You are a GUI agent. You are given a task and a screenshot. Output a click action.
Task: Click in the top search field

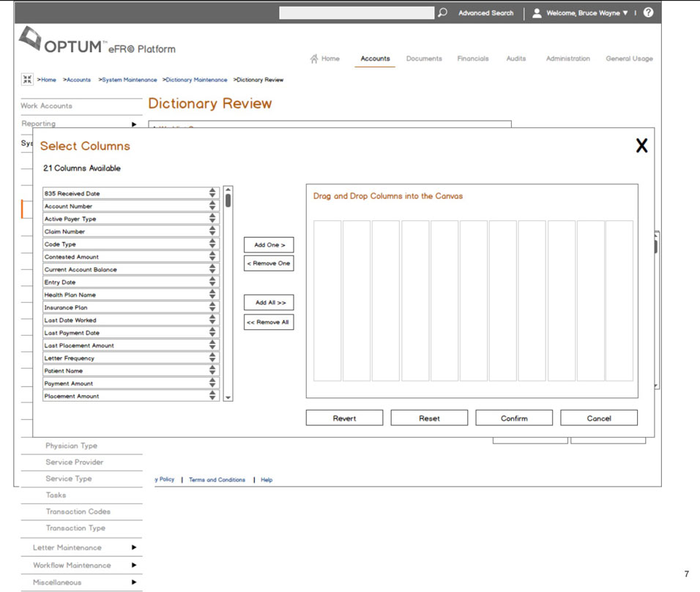(357, 13)
